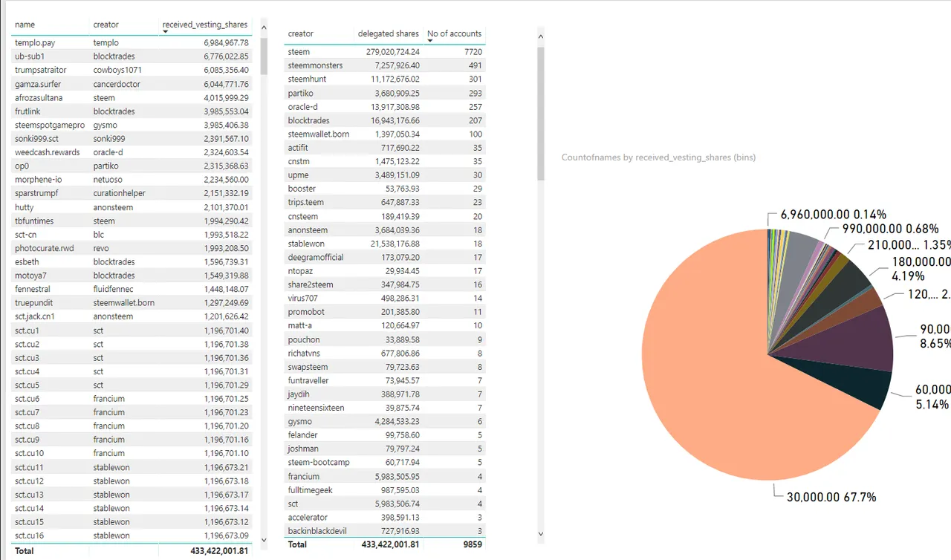Viewport: 951px width, 560px height.
Task: Click sort arrow under No of accounts header
Action: pyautogui.click(x=429, y=41)
